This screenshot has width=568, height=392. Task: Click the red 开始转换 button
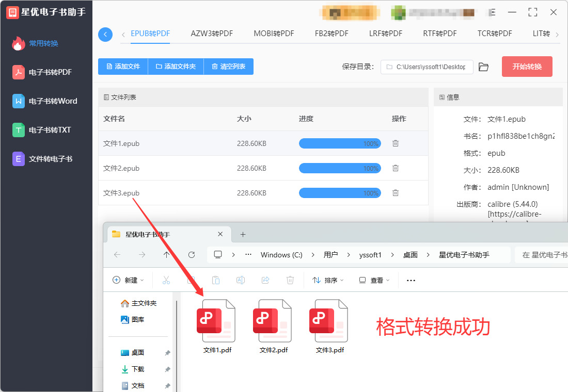(527, 67)
